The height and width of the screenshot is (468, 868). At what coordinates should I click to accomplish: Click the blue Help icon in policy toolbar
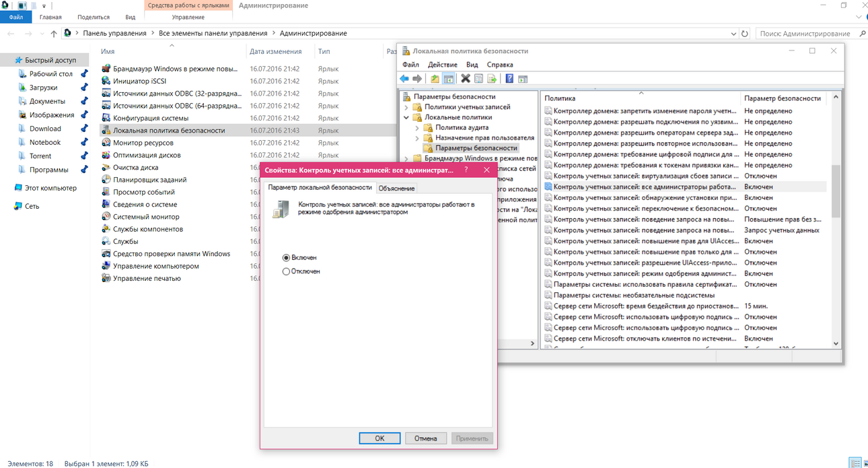509,79
